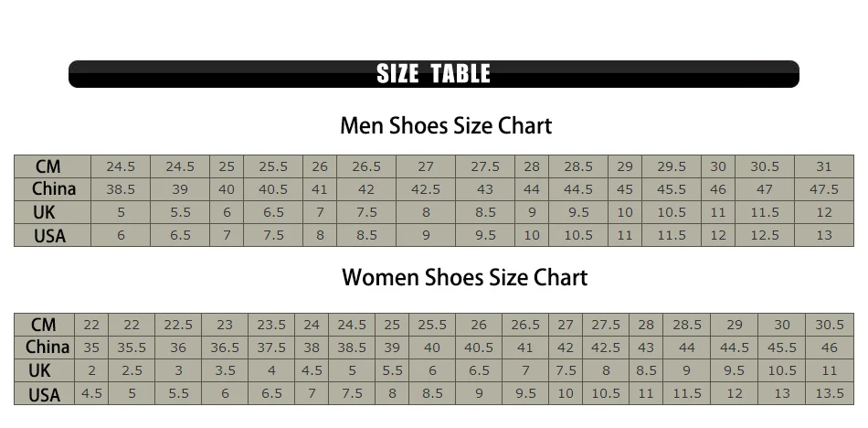Click the 31 CM cell in men's chart

[x=823, y=166]
